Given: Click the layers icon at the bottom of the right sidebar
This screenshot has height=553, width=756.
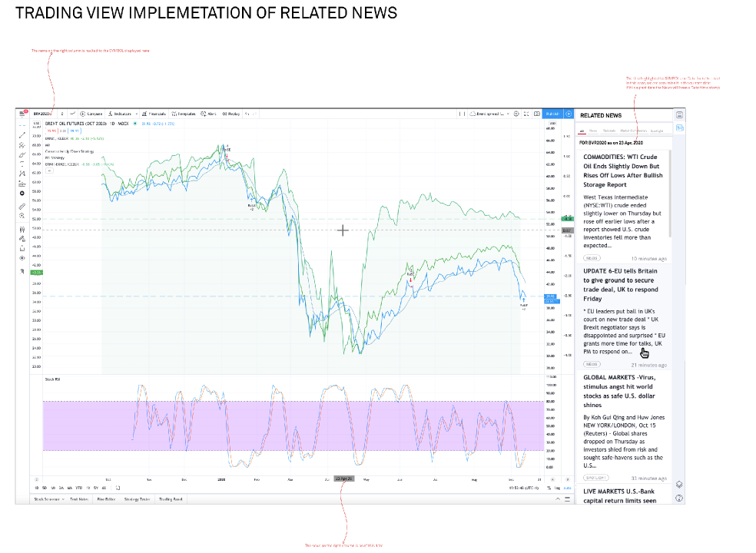Looking at the screenshot, I should 679,484.
